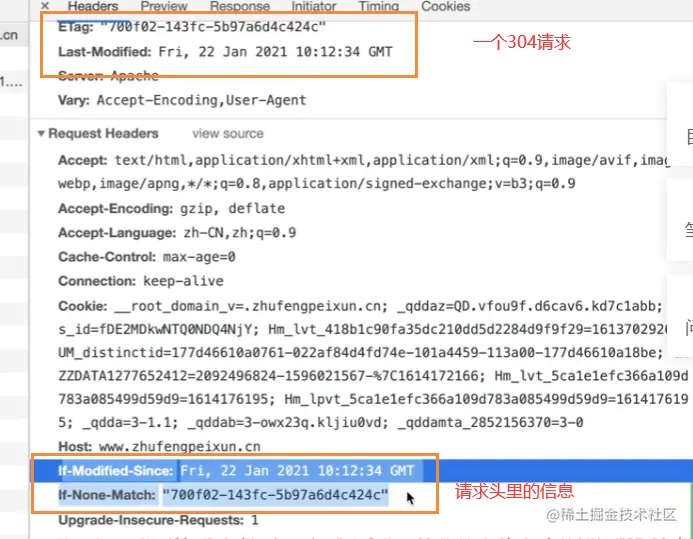Close the request details panel
Image resolution: width=693 pixels, height=539 pixels.
45,6
